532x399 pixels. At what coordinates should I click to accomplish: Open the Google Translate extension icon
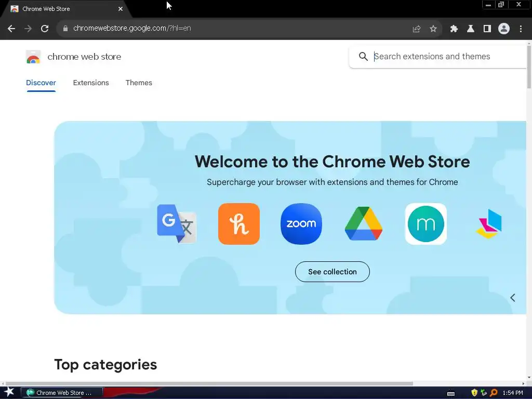177,223
